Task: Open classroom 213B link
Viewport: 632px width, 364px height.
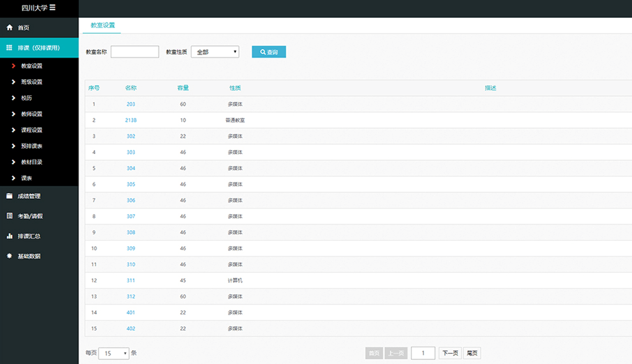Action: (130, 120)
